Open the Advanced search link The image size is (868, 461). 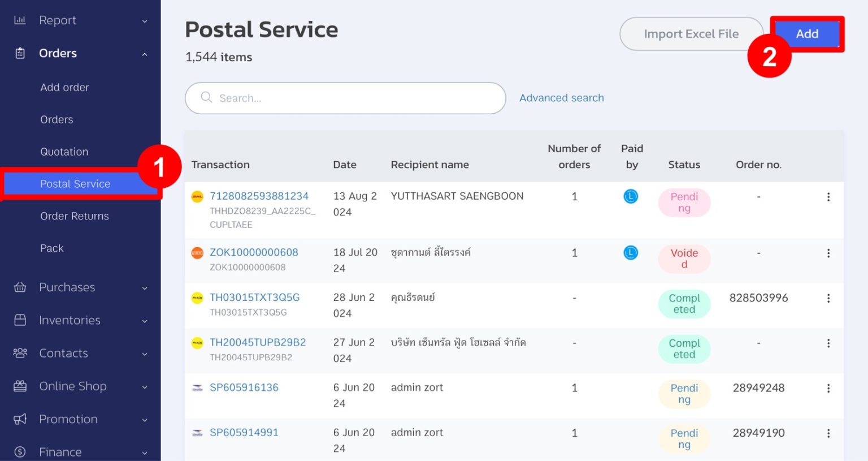(561, 98)
